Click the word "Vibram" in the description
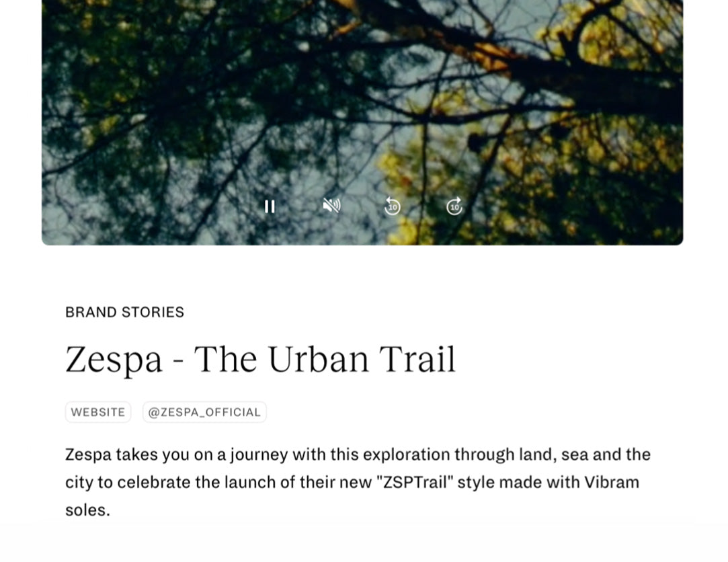 [611, 483]
